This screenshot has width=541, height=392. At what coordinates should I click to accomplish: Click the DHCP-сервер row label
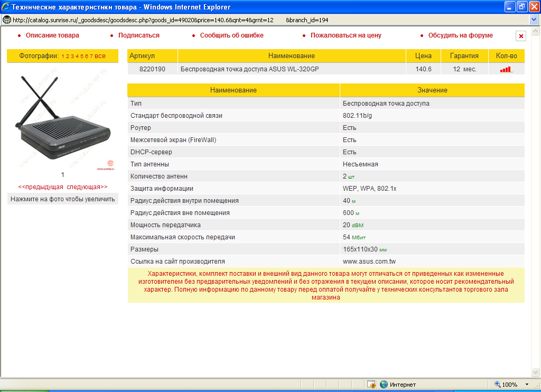point(151,152)
